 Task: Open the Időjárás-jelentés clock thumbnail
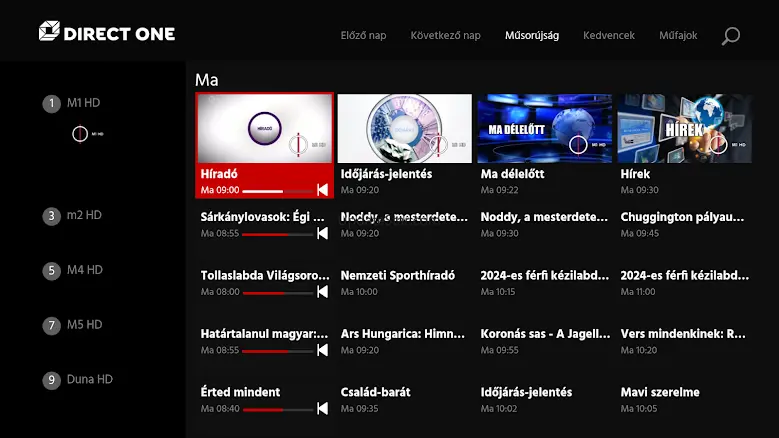404,129
